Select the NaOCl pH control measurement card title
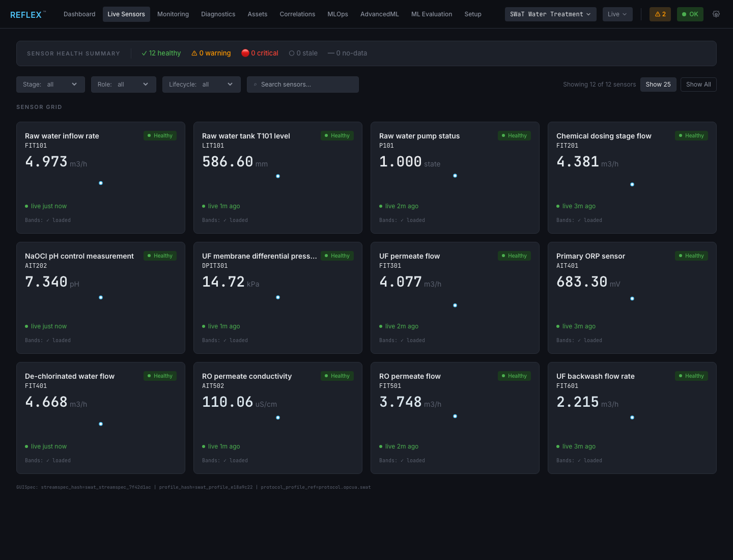The height and width of the screenshot is (560, 733). (x=79, y=256)
